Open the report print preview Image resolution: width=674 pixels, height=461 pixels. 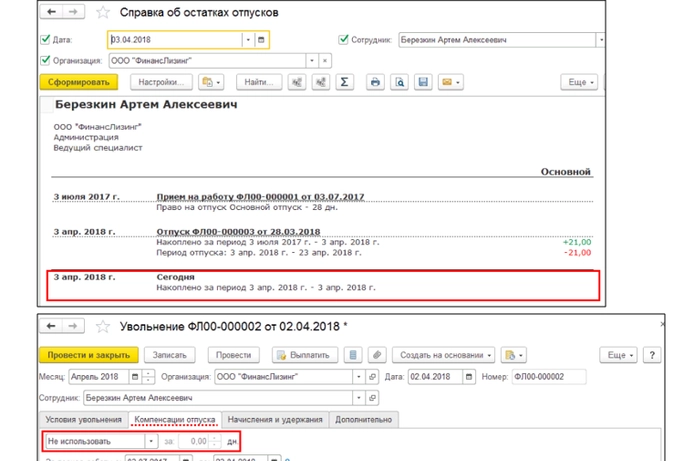[399, 82]
